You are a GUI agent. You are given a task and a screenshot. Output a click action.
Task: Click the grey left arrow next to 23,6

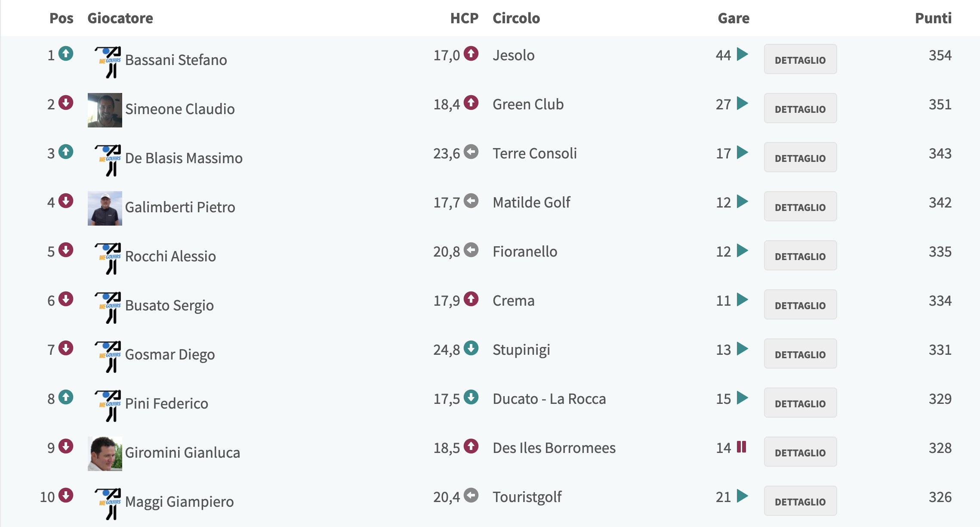(x=471, y=152)
